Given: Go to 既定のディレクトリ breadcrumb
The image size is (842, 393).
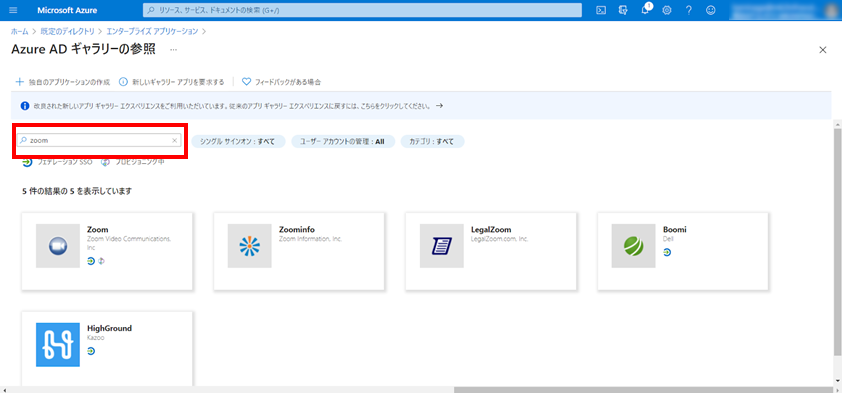Looking at the screenshot, I should 67,32.
